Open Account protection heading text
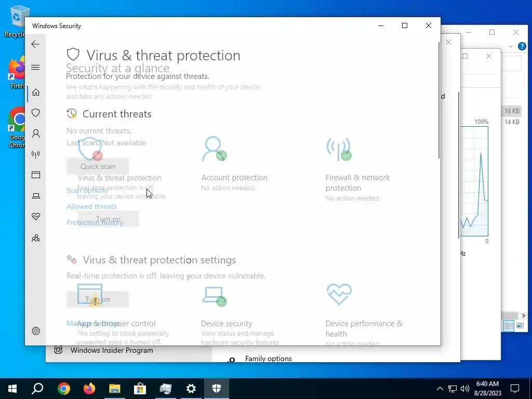The image size is (532, 399). click(234, 178)
